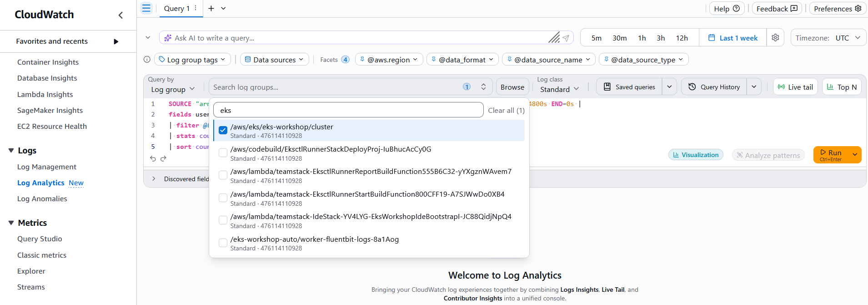Open the hamburger navigation menu icon

point(146,8)
